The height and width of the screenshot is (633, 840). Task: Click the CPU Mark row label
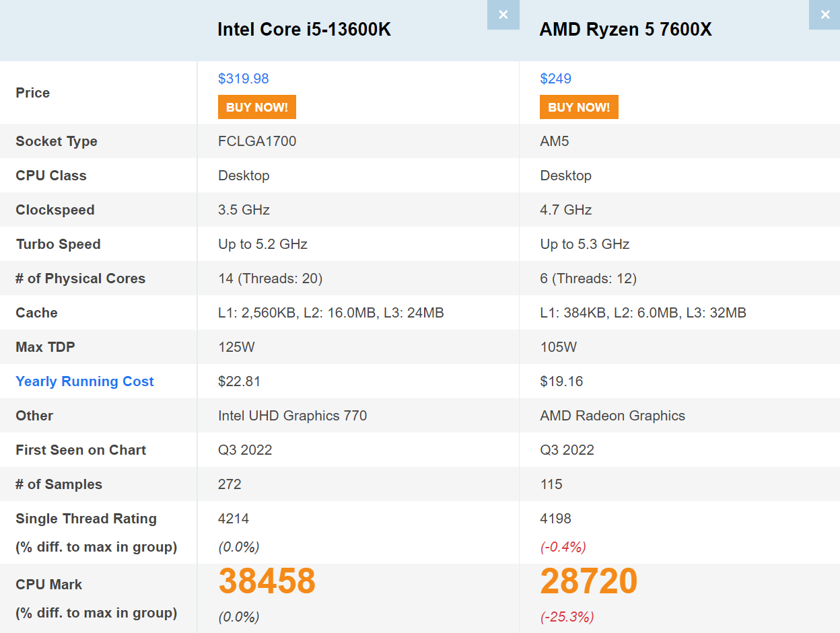49,585
